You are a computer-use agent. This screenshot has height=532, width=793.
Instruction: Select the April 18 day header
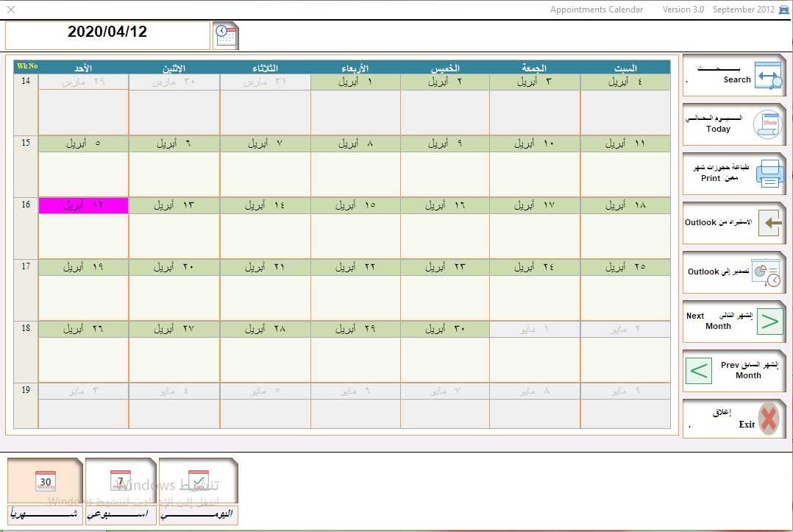625,205
